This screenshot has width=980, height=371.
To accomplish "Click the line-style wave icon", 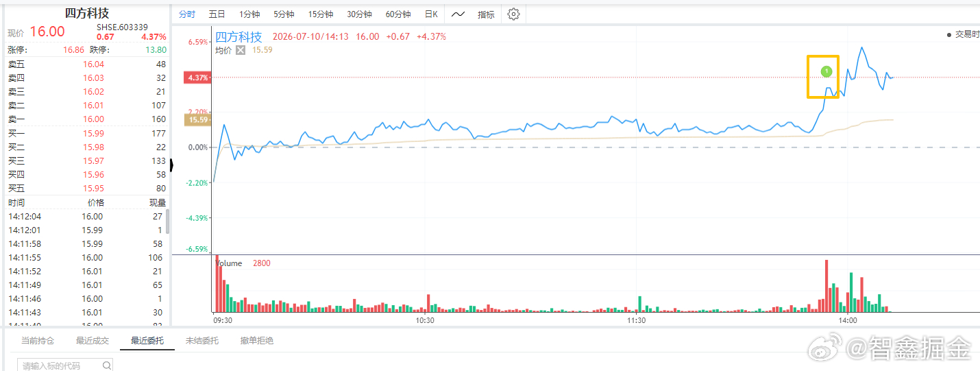I will [458, 14].
